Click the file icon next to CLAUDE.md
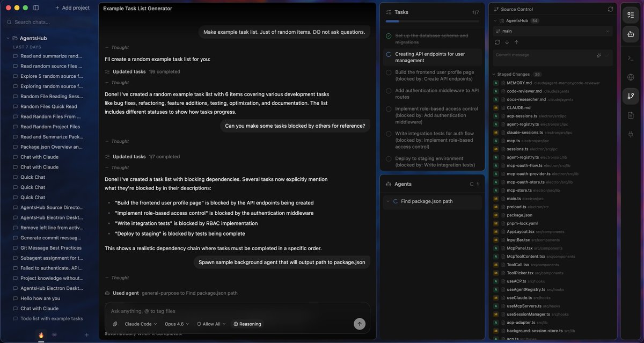Viewport: 644px width, 343px height. tap(503, 107)
